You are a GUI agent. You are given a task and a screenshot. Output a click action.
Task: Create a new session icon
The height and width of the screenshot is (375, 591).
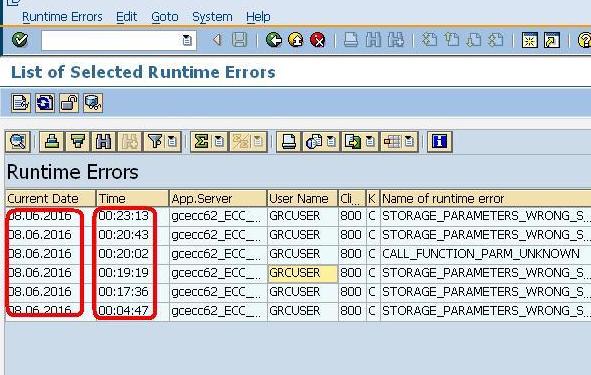pyautogui.click(x=530, y=40)
